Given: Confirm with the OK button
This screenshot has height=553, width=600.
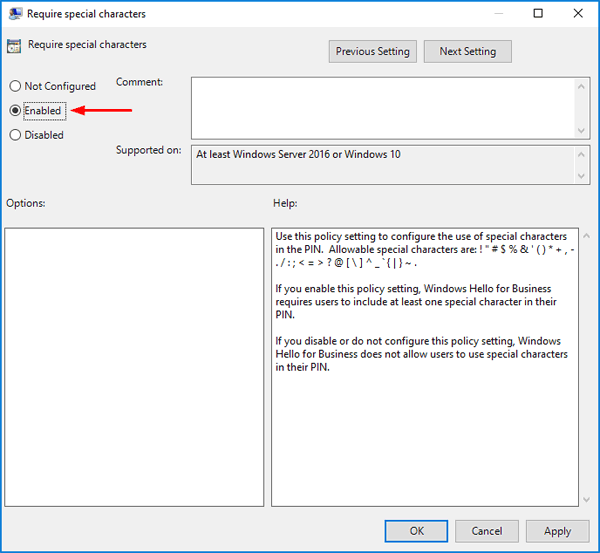Looking at the screenshot, I should pyautogui.click(x=417, y=531).
